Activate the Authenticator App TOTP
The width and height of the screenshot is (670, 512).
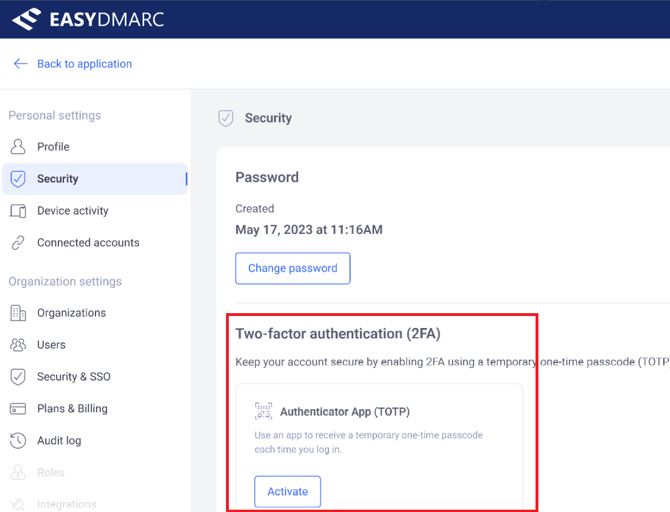pos(288,491)
